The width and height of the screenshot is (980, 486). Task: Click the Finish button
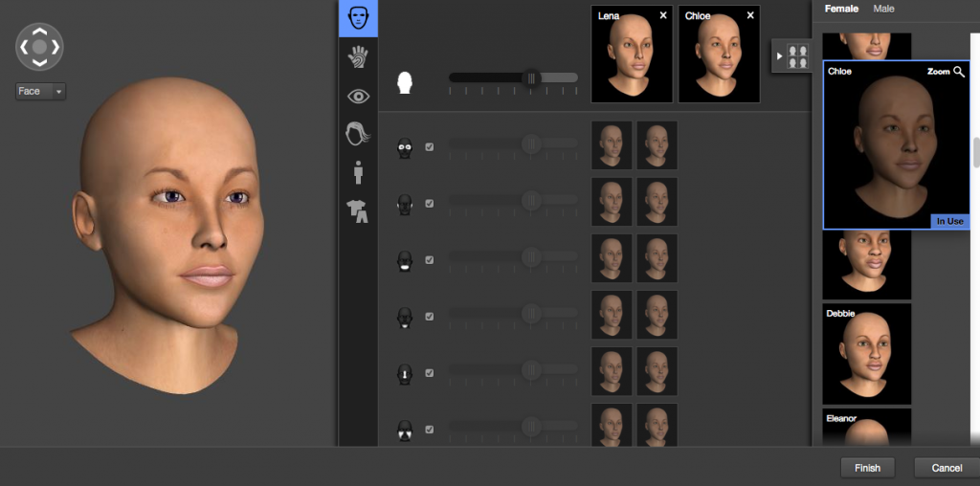coord(867,468)
